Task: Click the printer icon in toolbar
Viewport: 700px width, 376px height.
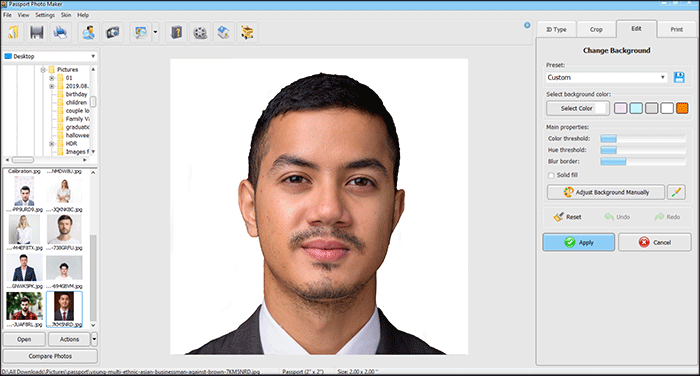Action: [60, 32]
